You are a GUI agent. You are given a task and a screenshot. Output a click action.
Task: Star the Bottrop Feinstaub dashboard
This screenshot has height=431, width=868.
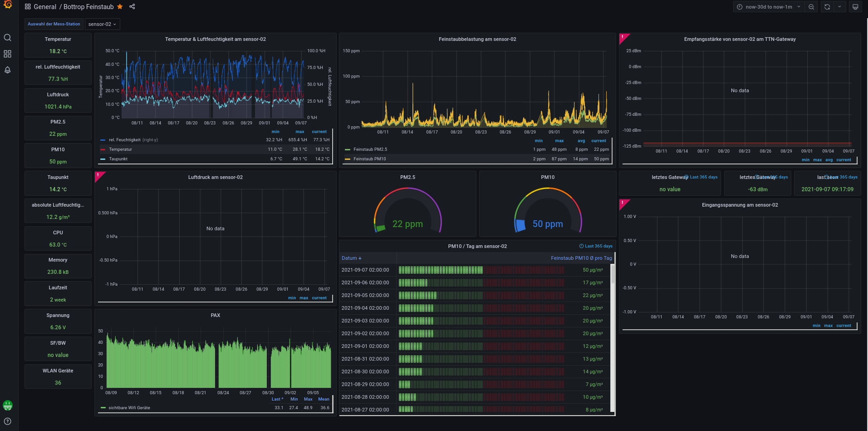click(120, 7)
